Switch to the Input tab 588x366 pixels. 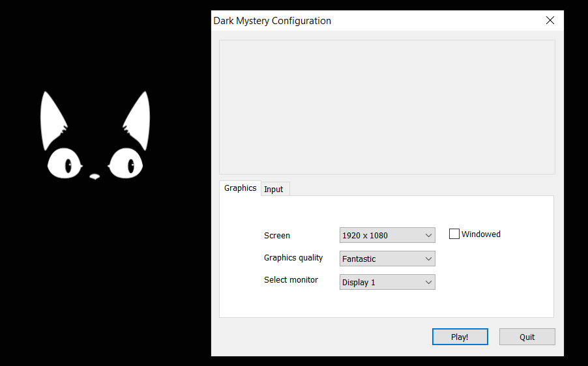tap(274, 189)
